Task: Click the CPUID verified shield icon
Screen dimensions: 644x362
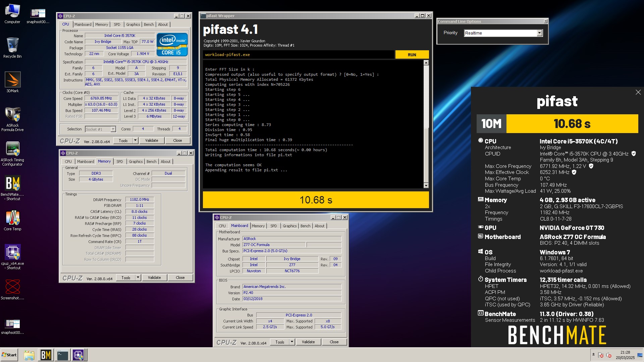Action: (634, 154)
